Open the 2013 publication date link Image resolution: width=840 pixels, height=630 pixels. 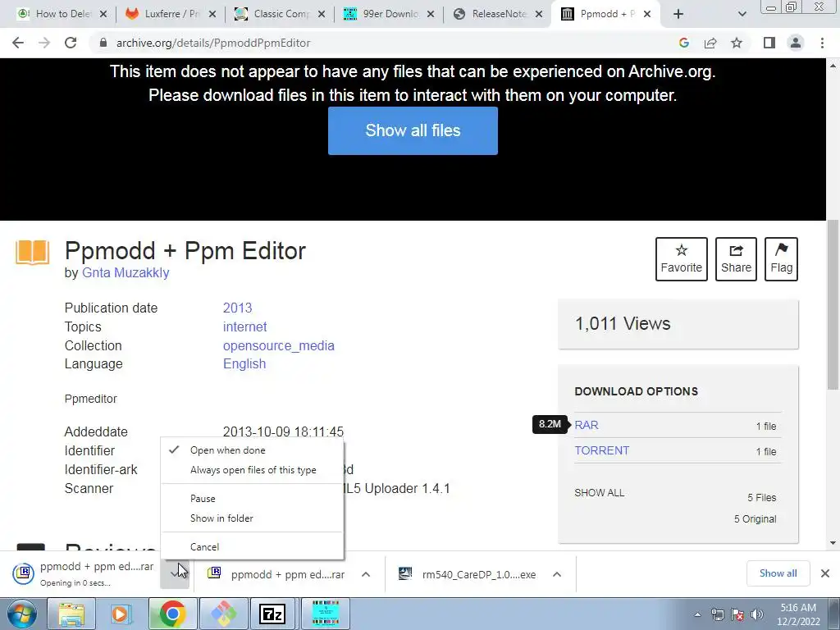pos(237,308)
